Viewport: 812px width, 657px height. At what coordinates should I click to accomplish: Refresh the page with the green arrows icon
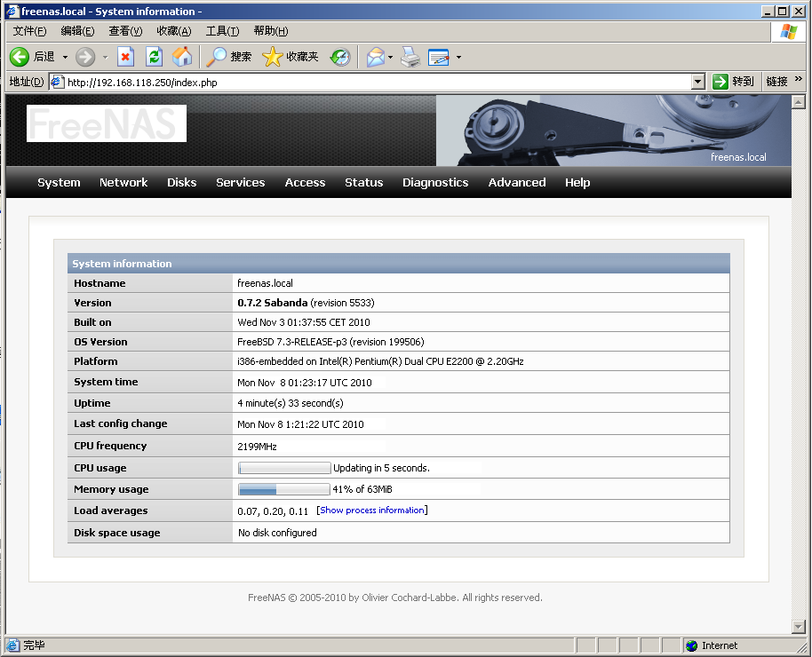pos(154,57)
